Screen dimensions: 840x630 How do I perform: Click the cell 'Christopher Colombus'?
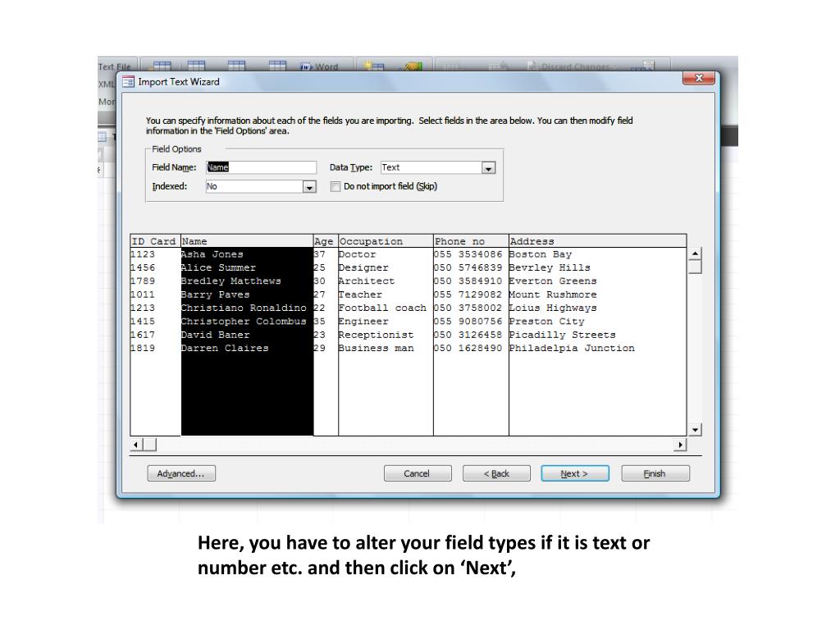244,322
